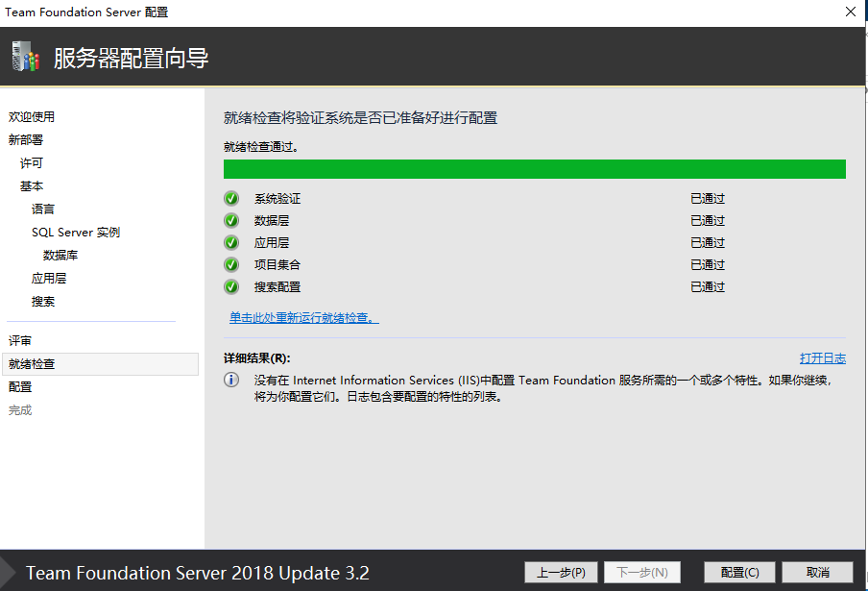
Task: Open the log via 打开日志 link
Action: (823, 358)
